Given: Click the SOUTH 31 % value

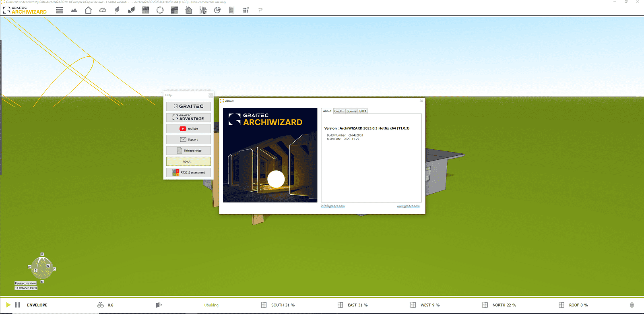Looking at the screenshot, I should click(283, 305).
